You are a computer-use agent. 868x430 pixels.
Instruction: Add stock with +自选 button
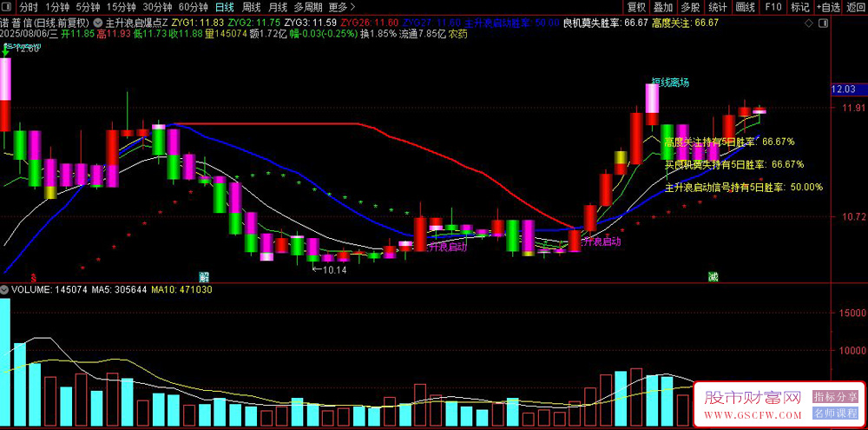coord(828,7)
